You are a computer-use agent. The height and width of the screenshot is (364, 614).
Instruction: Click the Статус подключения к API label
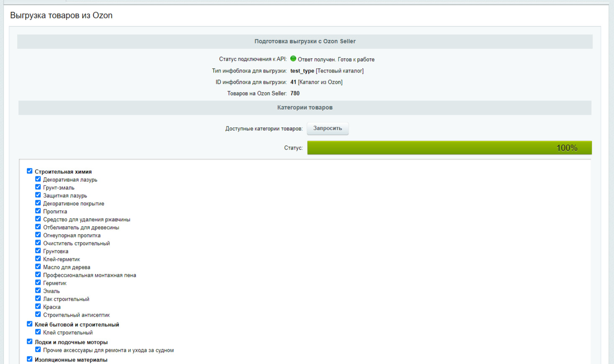[253, 59]
